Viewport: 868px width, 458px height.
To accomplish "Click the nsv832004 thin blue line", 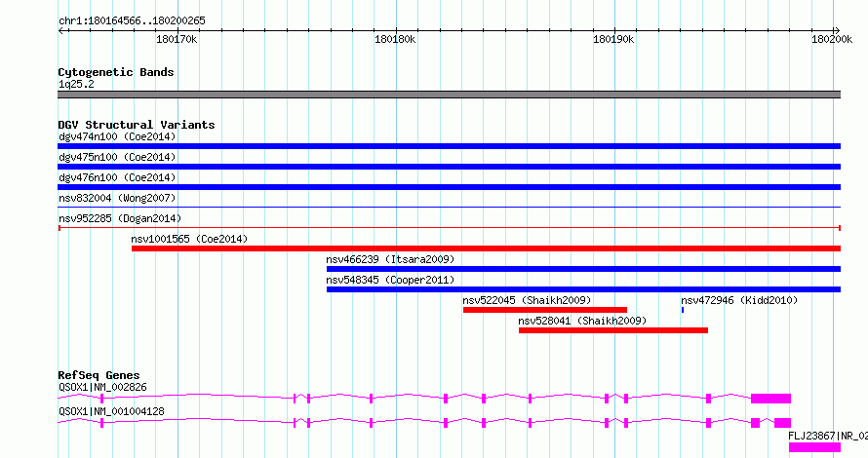I will [x=449, y=208].
